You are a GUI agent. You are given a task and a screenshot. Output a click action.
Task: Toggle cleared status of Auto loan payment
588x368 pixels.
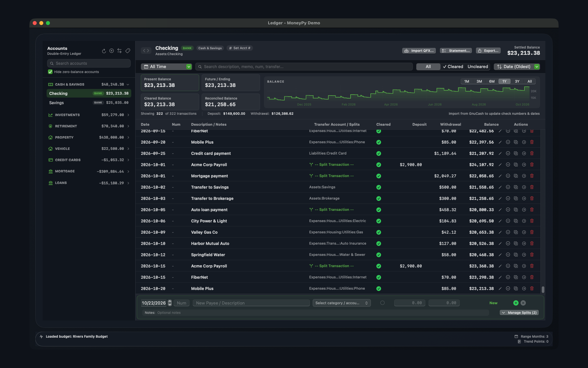pos(379,210)
